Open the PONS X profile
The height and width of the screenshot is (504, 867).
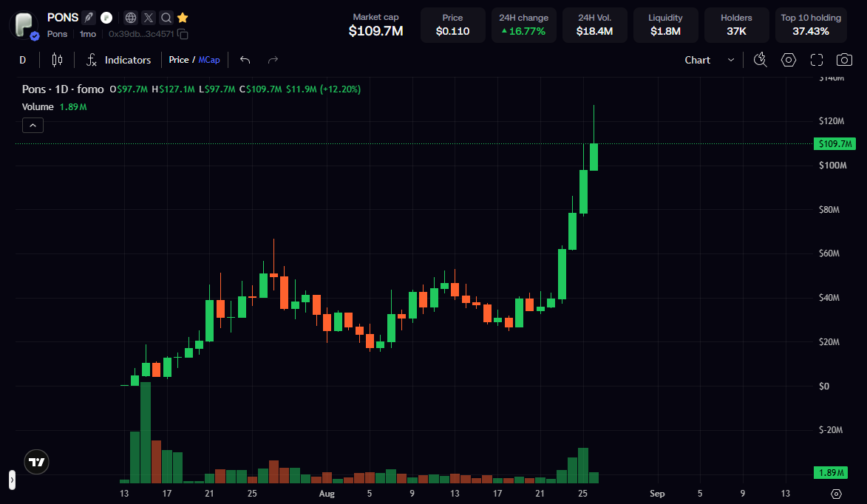148,18
